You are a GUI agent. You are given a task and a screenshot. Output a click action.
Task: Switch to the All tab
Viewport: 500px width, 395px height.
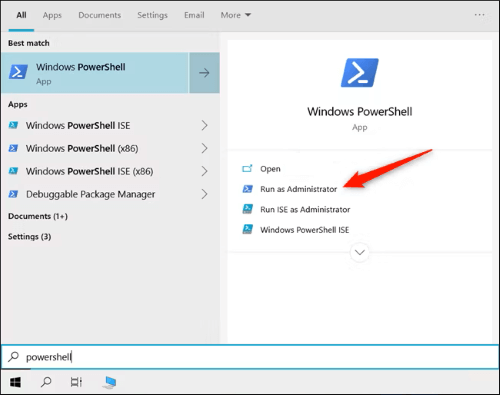(21, 15)
